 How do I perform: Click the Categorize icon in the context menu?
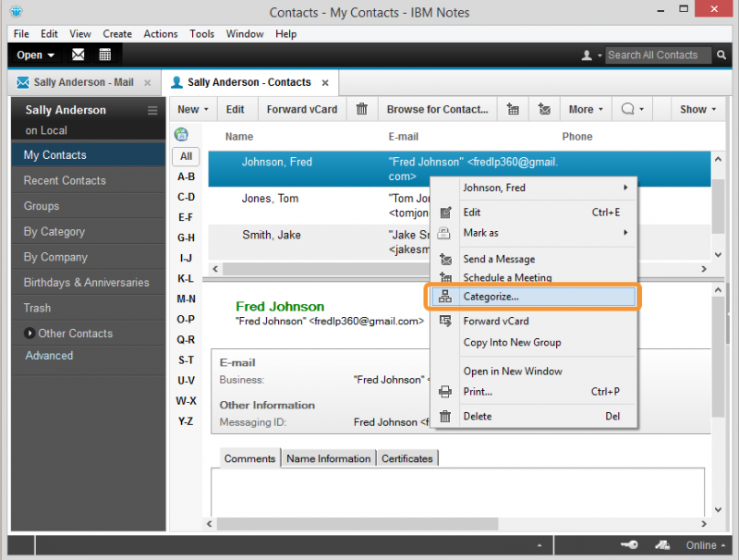tap(445, 297)
